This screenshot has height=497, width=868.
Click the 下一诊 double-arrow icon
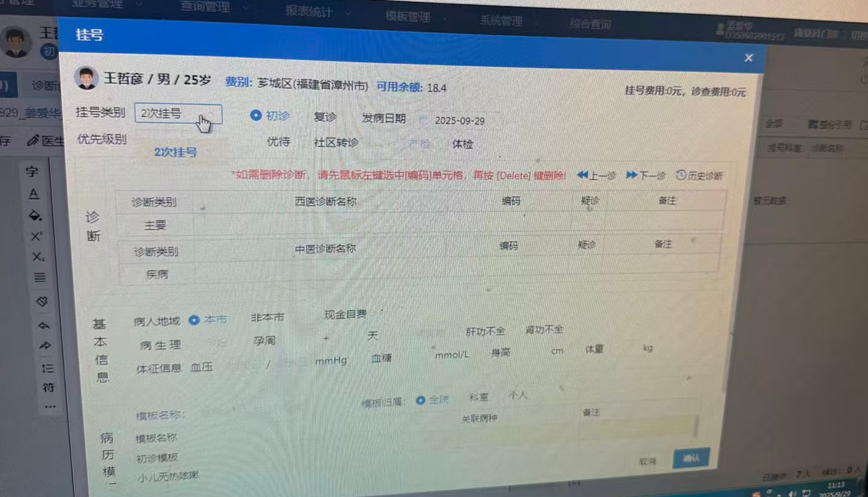(x=632, y=175)
